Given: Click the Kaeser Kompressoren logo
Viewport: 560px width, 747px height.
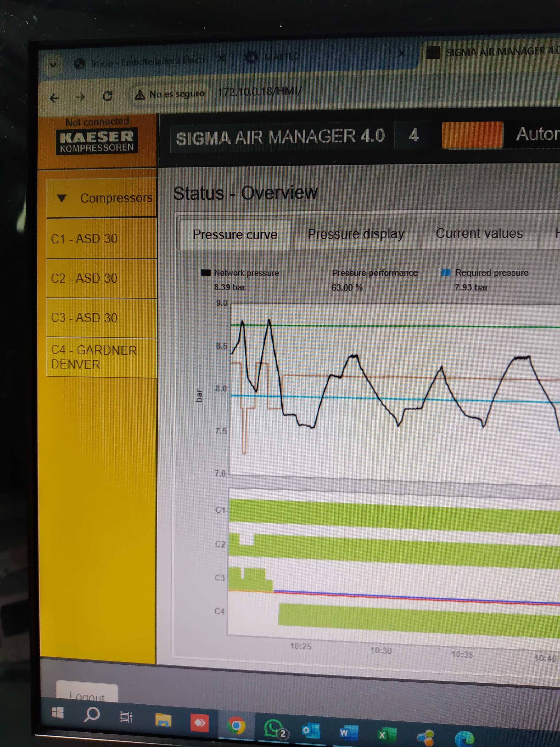Looking at the screenshot, I should [97, 141].
